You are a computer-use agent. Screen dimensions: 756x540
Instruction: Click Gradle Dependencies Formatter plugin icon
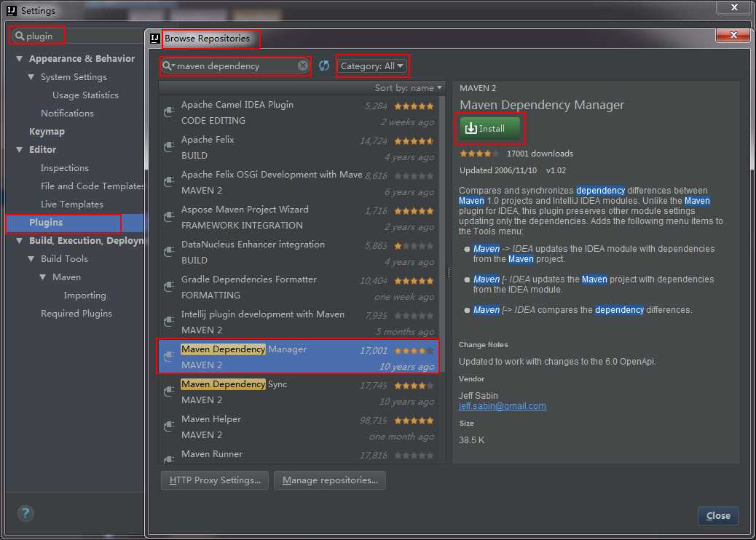pos(169,287)
